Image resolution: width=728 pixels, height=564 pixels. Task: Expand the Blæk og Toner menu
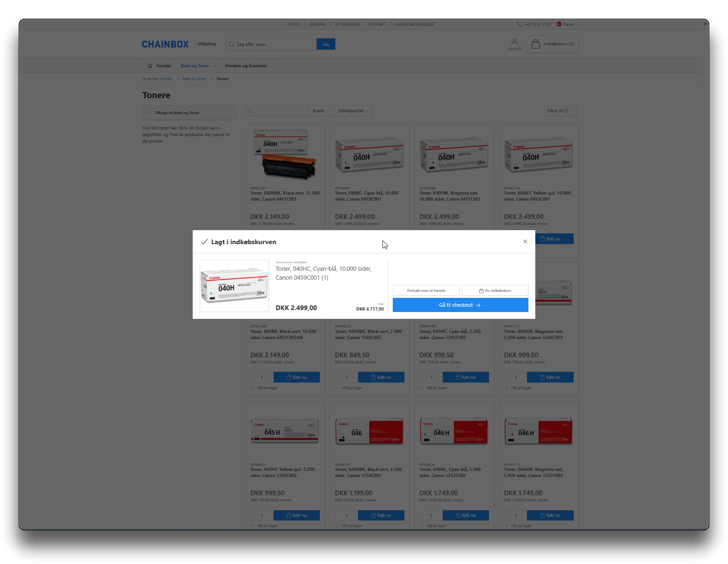click(x=198, y=66)
